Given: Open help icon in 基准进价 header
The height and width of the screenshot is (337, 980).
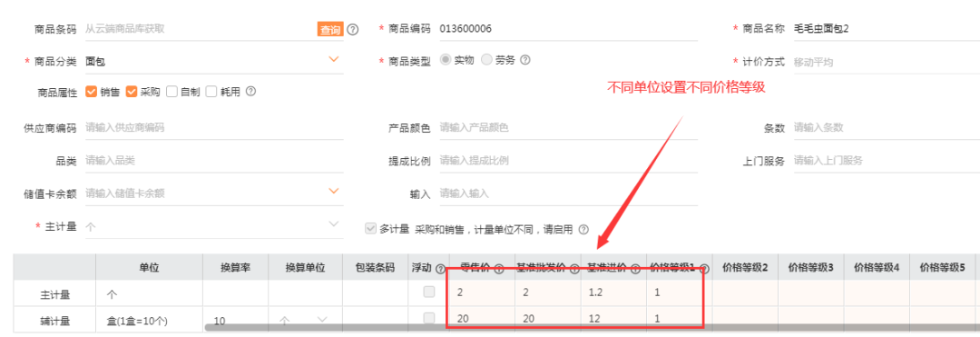Looking at the screenshot, I should click(x=635, y=269).
